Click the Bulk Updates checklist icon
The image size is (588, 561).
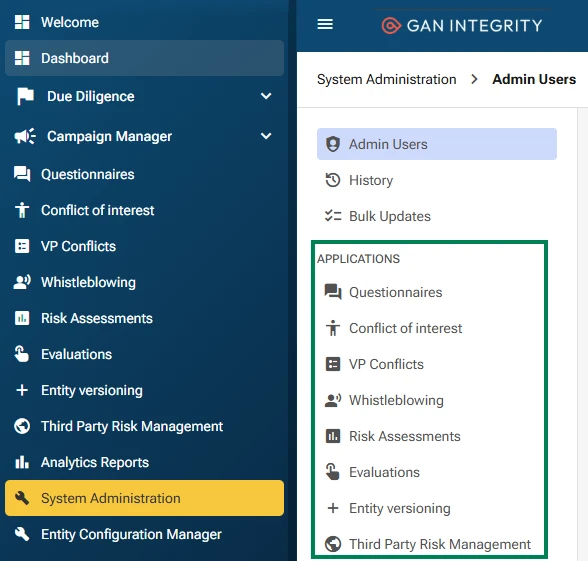(x=333, y=216)
